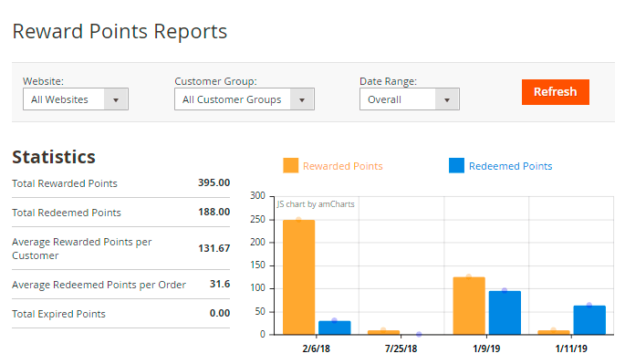Click the 300 y-axis label
625x364 pixels.
point(257,196)
